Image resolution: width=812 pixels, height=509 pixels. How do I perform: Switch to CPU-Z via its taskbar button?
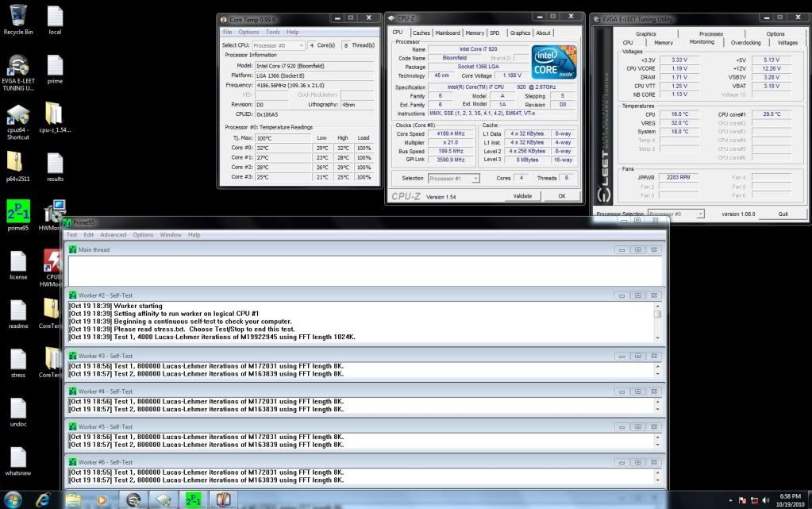click(164, 499)
